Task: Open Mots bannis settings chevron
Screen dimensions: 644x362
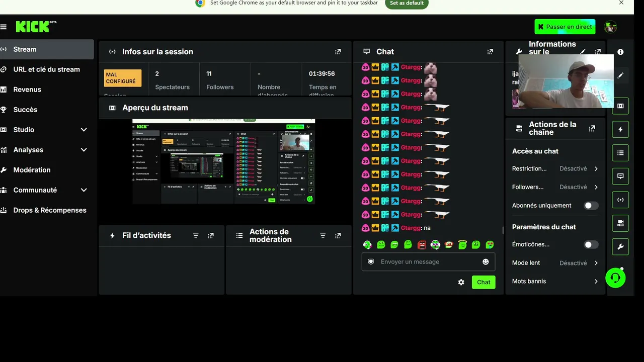Action: click(596, 282)
